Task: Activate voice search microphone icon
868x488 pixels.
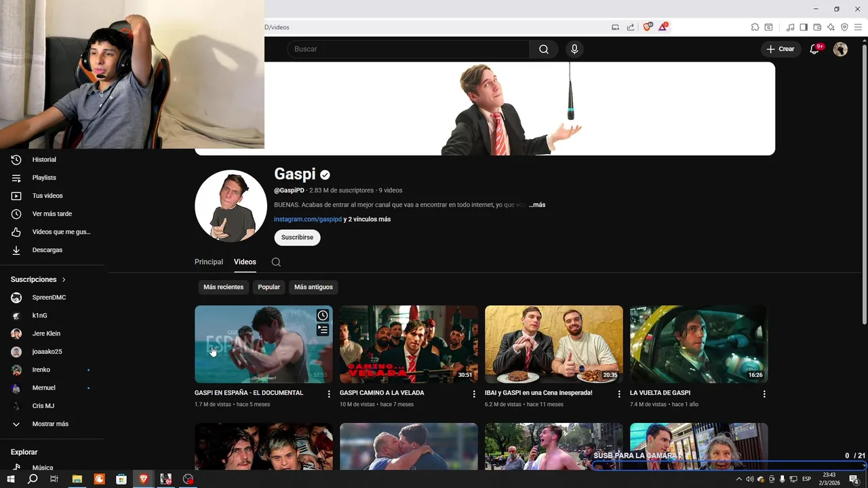Action: pyautogui.click(x=574, y=49)
